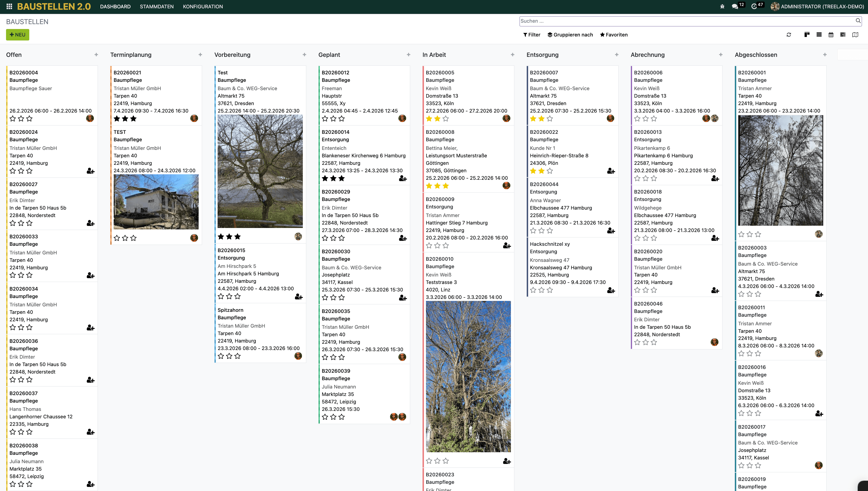The height and width of the screenshot is (491, 868).
Task: Click the green NEU button
Action: pyautogui.click(x=18, y=35)
